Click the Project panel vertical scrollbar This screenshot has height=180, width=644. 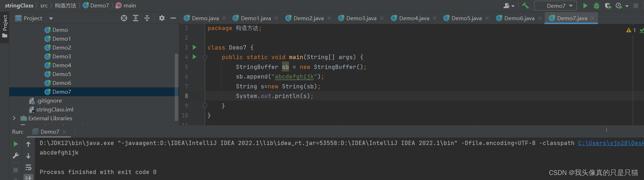[x=176, y=87]
